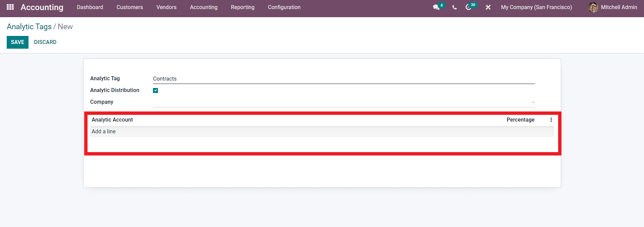Click the Analytic Tag label
This screenshot has width=644, height=227.
click(x=105, y=79)
